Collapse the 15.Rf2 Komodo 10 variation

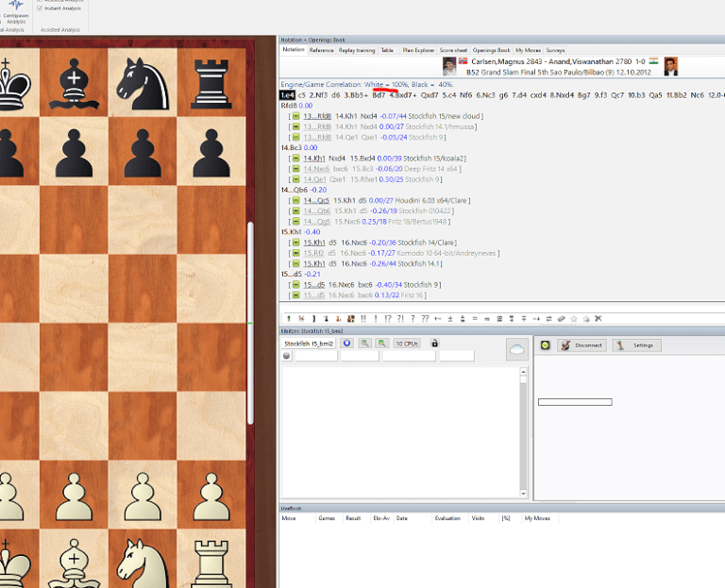295,253
